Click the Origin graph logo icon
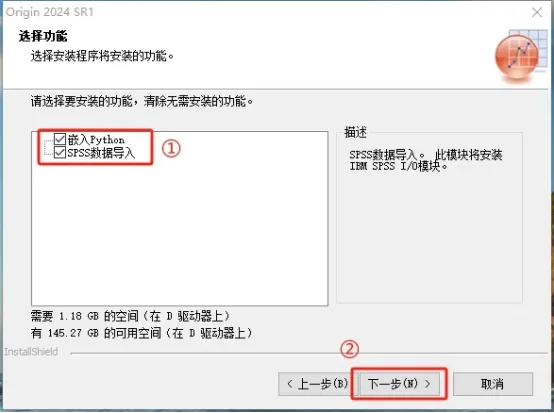 coord(520,57)
